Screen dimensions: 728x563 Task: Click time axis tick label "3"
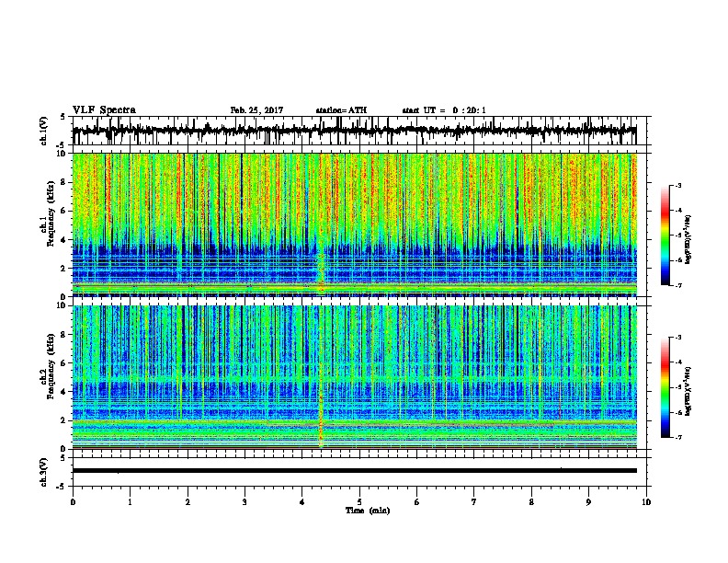245,502
